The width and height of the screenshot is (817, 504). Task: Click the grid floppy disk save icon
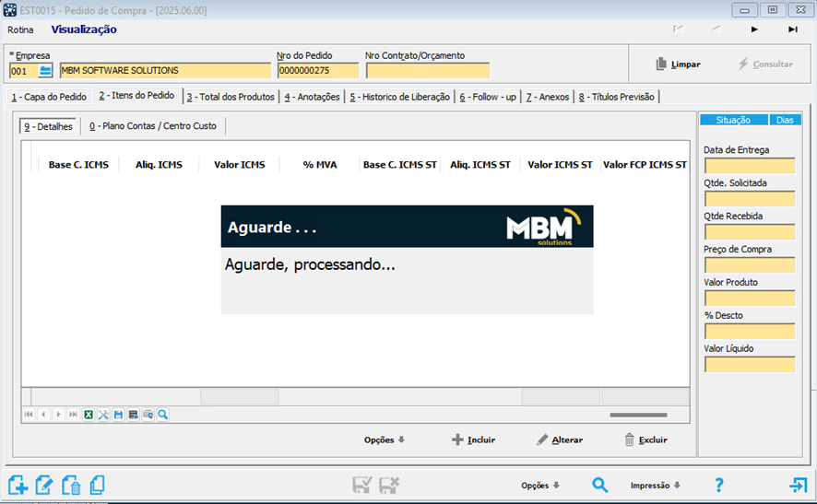click(x=118, y=415)
